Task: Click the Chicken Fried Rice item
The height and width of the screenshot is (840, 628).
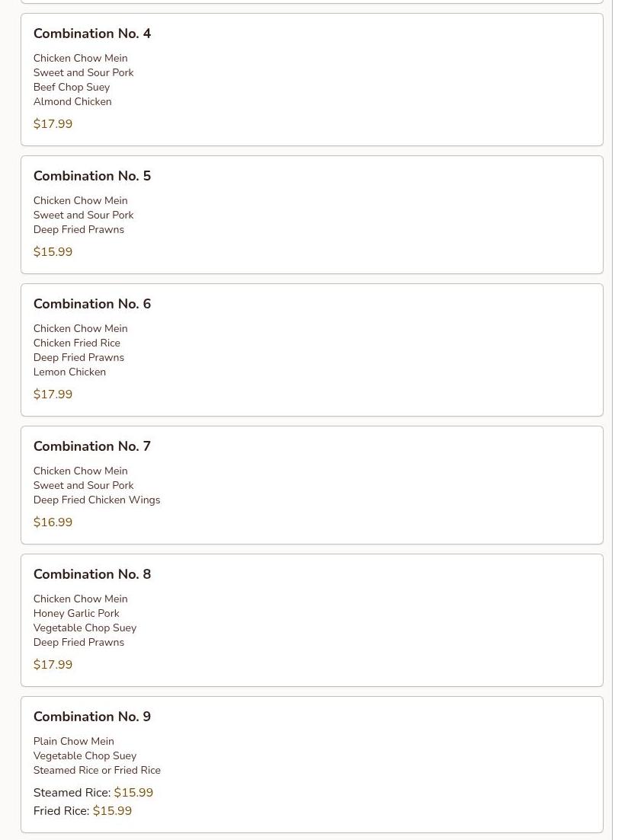Action: 76,343
